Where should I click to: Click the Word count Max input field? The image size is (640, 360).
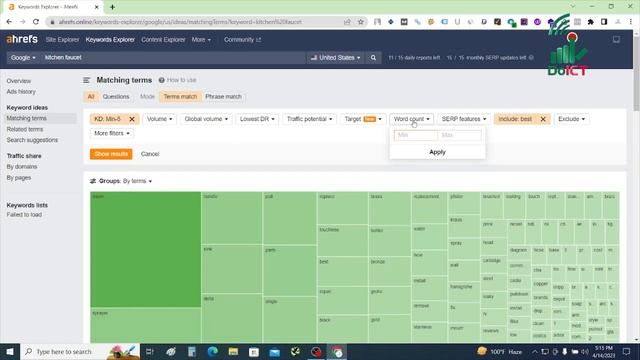(x=460, y=135)
